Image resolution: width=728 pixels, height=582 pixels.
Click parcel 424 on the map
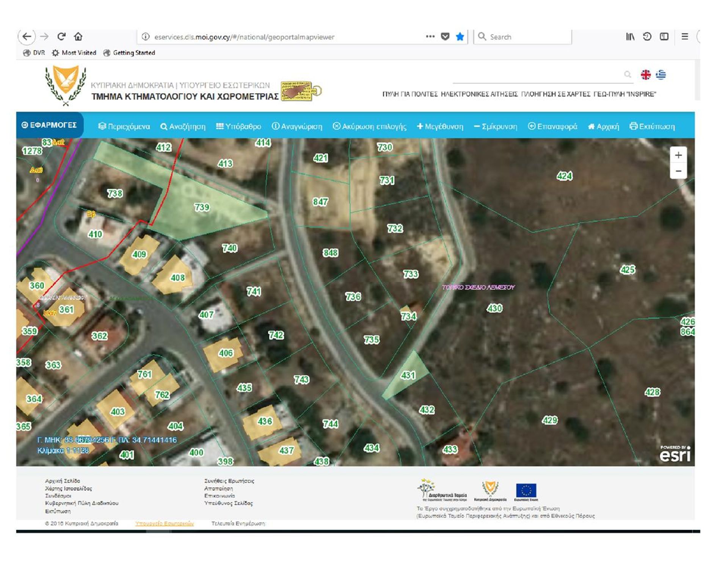564,176
